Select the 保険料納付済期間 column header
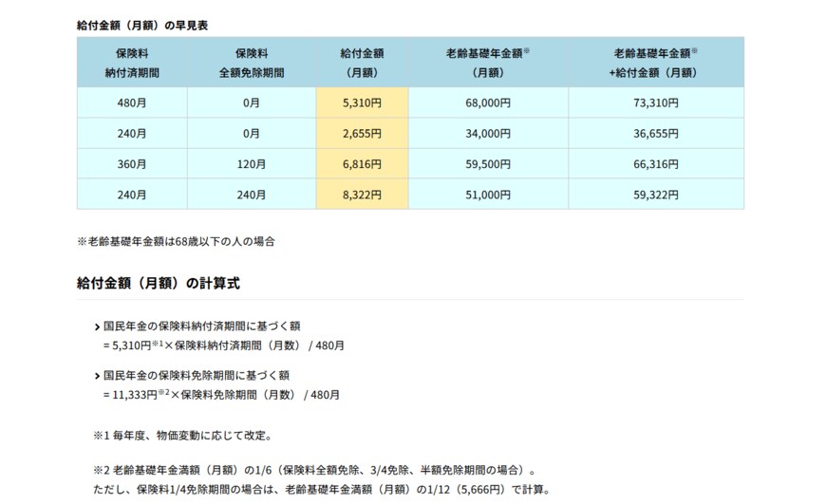Image resolution: width=826 pixels, height=504 pixels. tap(132, 63)
